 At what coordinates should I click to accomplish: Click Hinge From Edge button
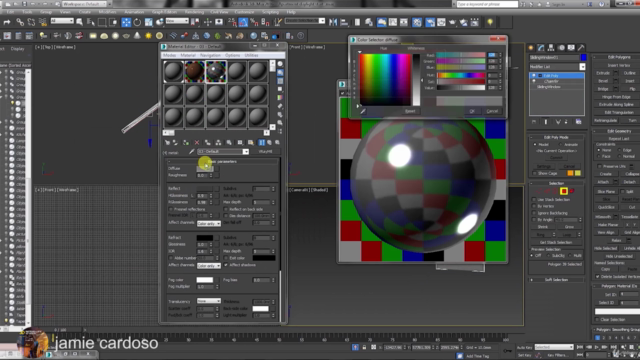(617, 97)
